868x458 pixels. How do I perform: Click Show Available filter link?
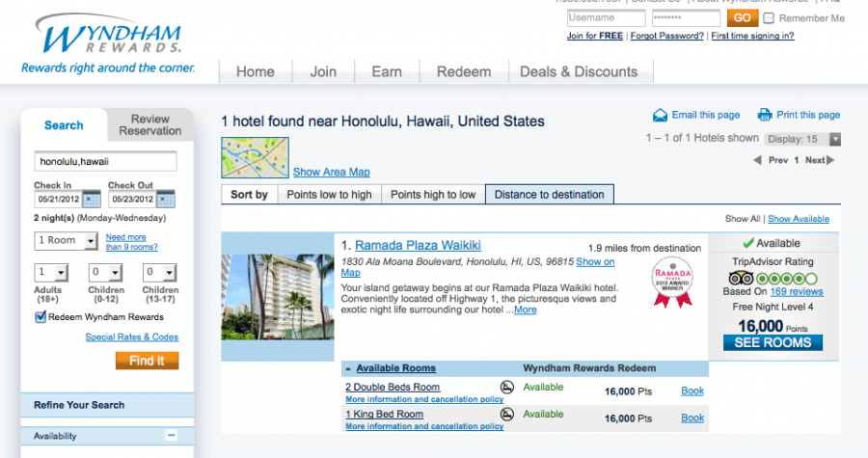[x=799, y=219]
